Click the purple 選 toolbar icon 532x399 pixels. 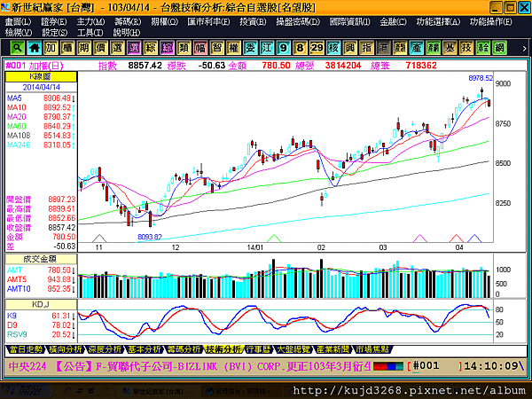134,48
